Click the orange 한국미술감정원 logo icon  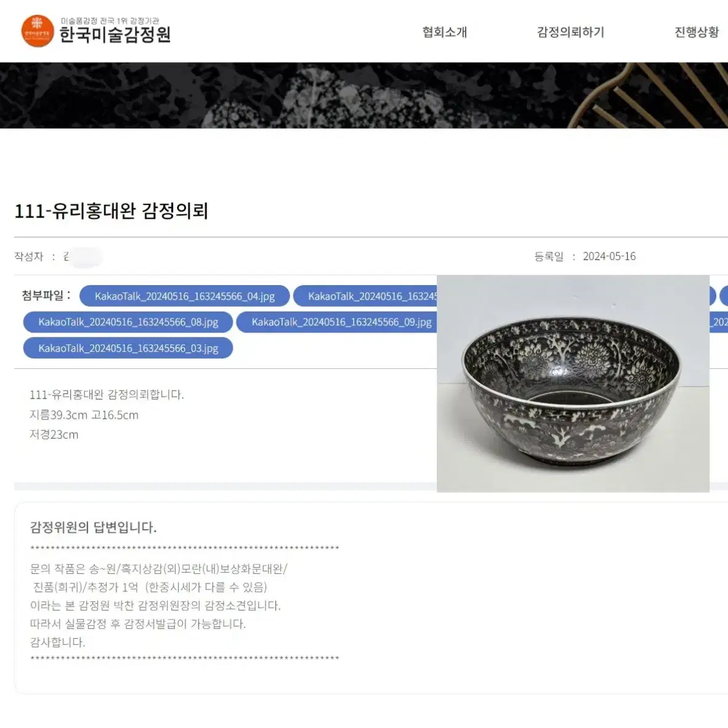38,31
